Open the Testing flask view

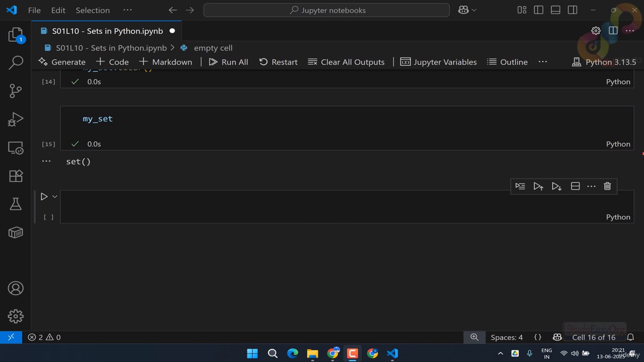coord(16,204)
